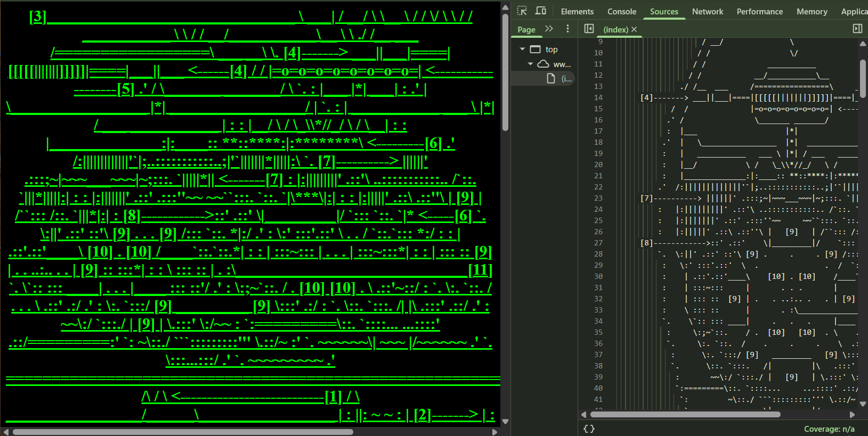This screenshot has height=436, width=868.
Task: Open the Console tab
Action: click(x=622, y=12)
